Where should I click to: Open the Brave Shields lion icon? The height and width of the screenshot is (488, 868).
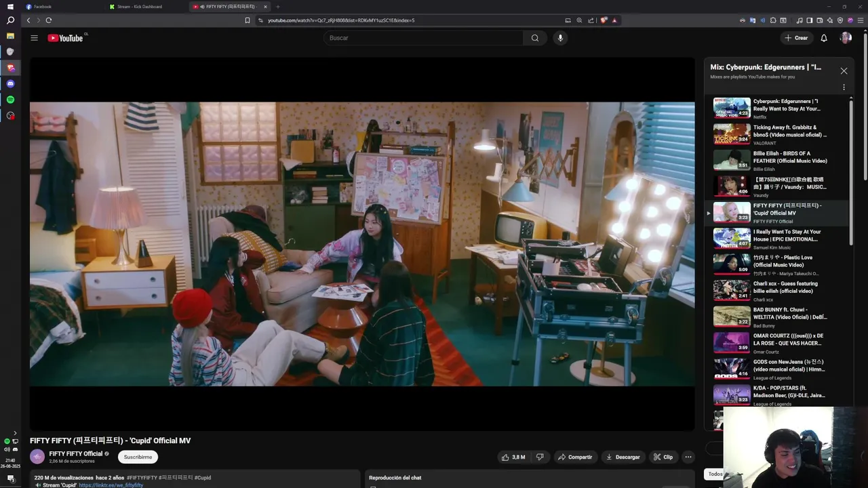pyautogui.click(x=604, y=20)
